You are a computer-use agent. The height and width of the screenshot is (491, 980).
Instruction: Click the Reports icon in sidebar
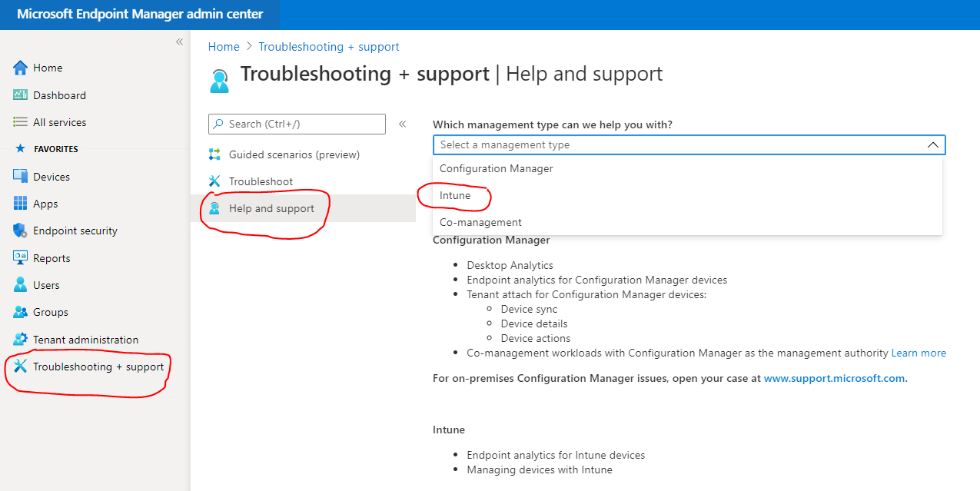click(x=21, y=258)
